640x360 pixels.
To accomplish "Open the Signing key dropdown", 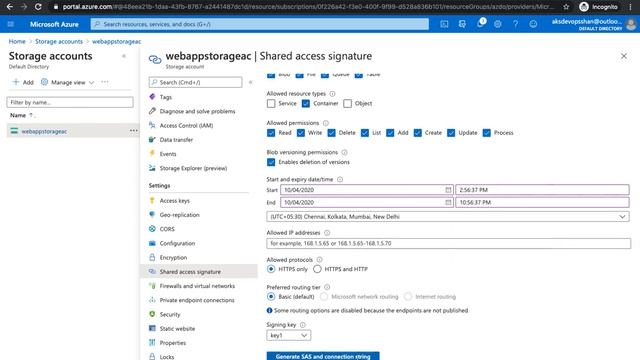I will pyautogui.click(x=289, y=336).
